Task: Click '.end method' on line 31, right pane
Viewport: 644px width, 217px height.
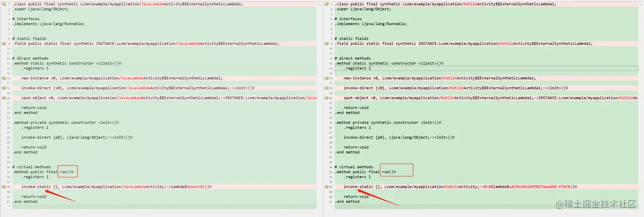Action: point(347,152)
